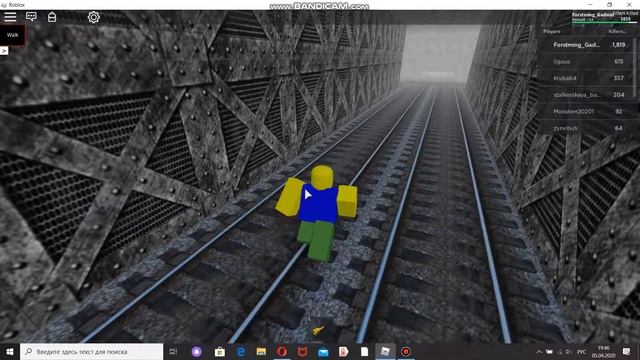Show hidden system tray icons
This screenshot has height=360, width=640.
[x=539, y=351]
